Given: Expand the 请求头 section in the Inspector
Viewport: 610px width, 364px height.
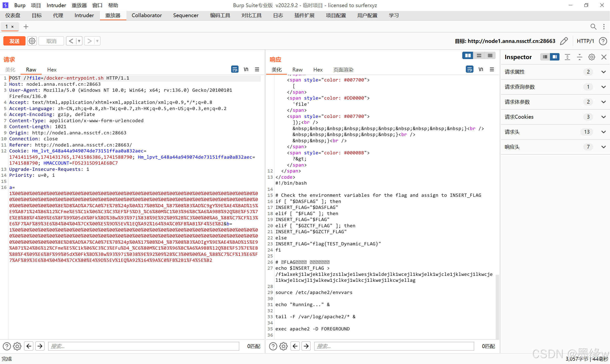Looking at the screenshot, I should 603,132.
